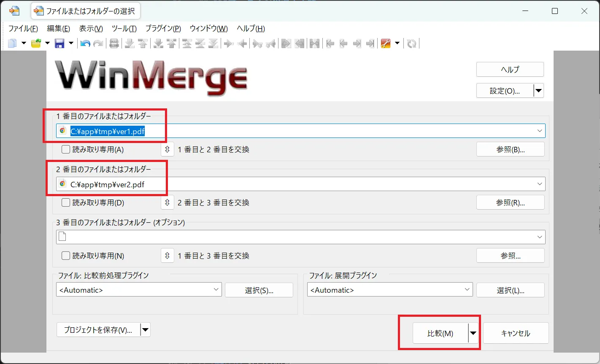Screen dimensions: 600x364
Task: Jump to the Next Difference icon
Action: (x=130, y=43)
